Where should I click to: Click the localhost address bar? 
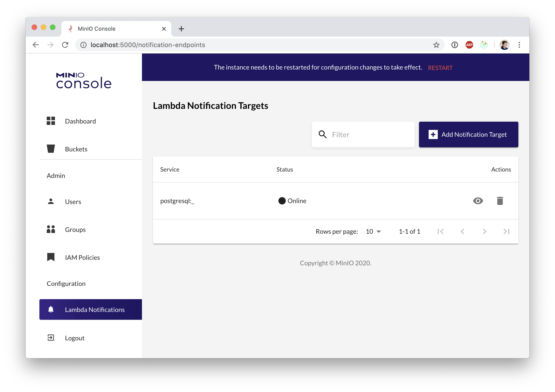(x=260, y=45)
